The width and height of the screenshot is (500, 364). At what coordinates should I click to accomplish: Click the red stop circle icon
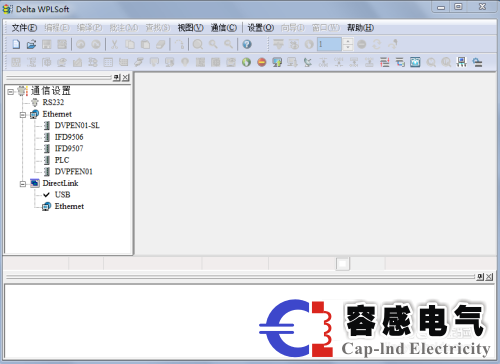click(x=262, y=62)
